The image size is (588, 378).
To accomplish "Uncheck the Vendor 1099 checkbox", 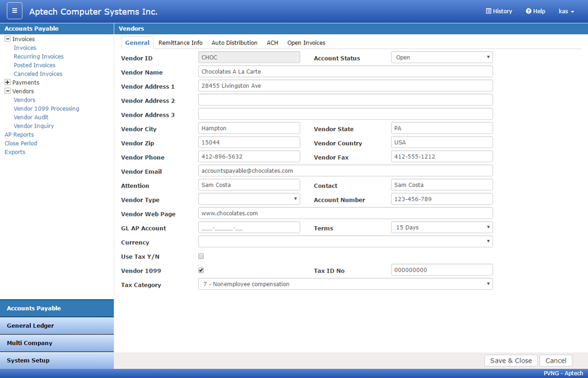I will tap(201, 270).
